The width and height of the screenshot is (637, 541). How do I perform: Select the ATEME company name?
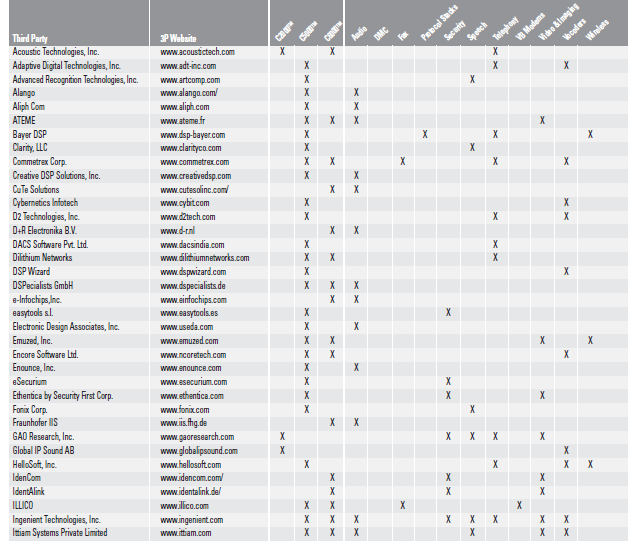tap(24, 120)
